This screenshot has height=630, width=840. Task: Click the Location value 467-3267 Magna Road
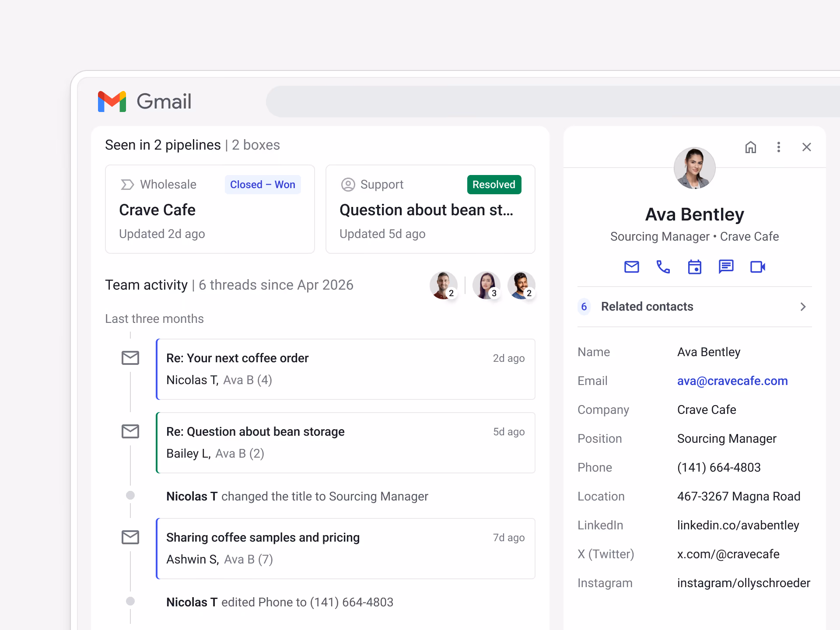[x=738, y=496]
